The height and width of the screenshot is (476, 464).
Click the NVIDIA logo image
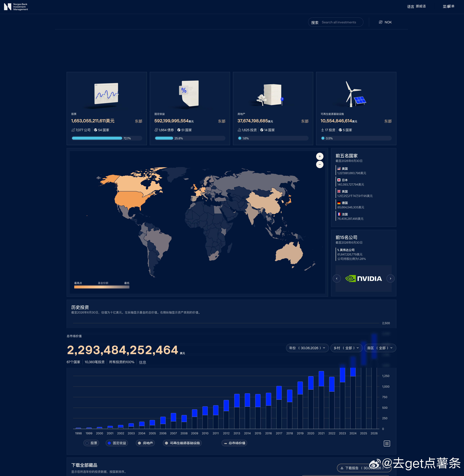click(x=364, y=279)
